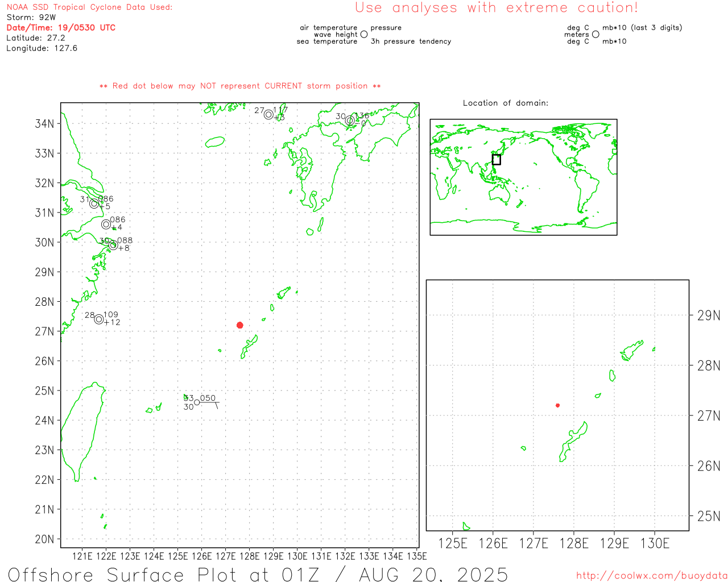Click 'AUG 20, 2025' date in title
The height and width of the screenshot is (582, 728).
(433, 574)
